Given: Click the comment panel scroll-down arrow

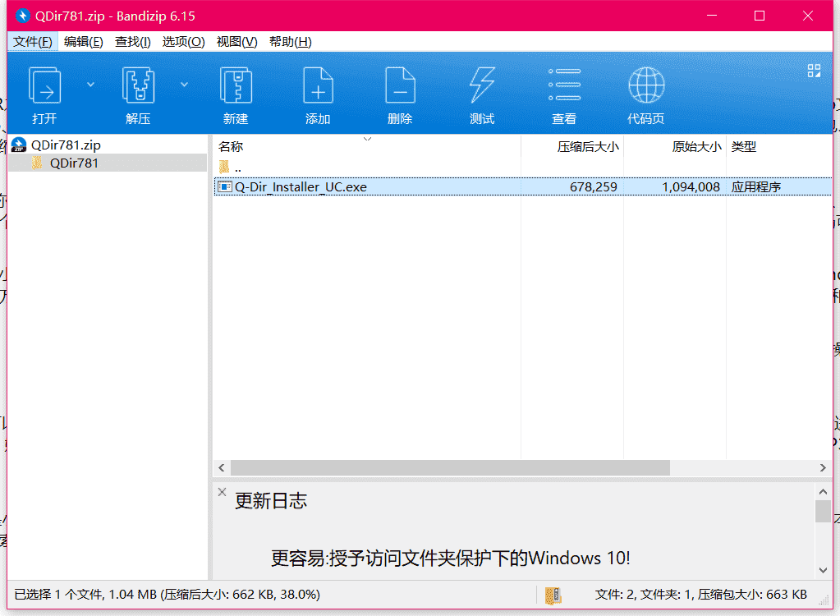Looking at the screenshot, I should pyautogui.click(x=823, y=571).
